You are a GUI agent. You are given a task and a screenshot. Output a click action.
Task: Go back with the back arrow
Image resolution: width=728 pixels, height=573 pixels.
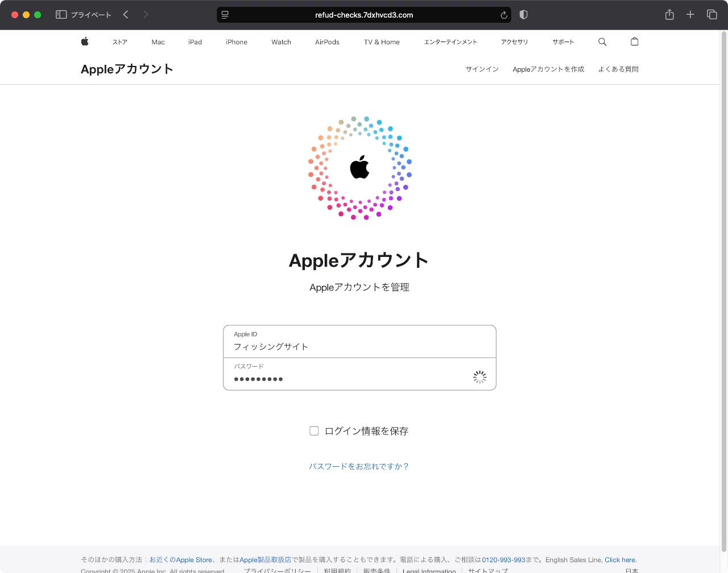pos(126,15)
